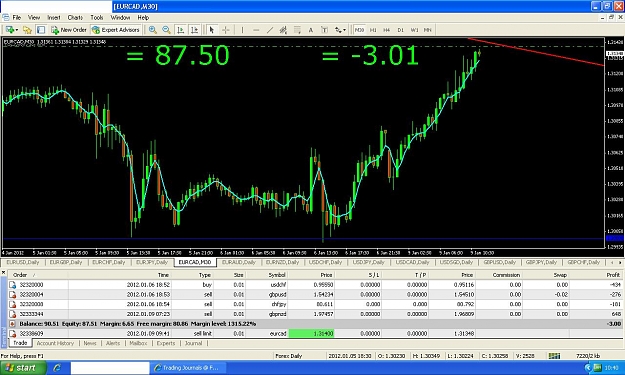The height and width of the screenshot is (375, 625).
Task: Open the Tools menu
Action: click(x=97, y=18)
